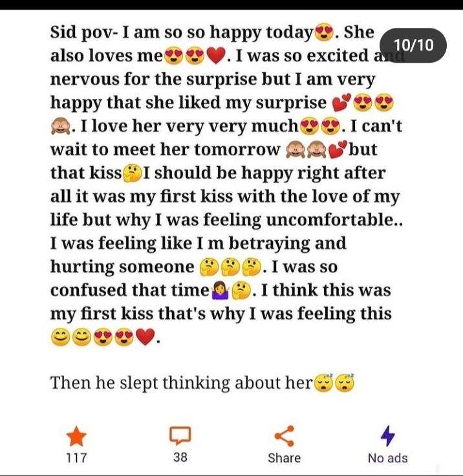
Task: Select the 'Sid pov' opening line
Action: pyautogui.click(x=212, y=32)
